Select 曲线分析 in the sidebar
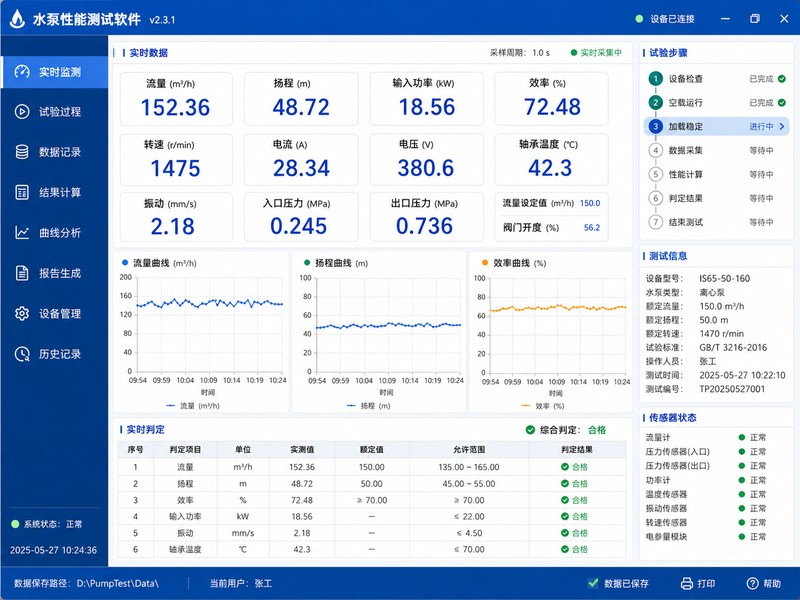This screenshot has width=800, height=600. (54, 233)
